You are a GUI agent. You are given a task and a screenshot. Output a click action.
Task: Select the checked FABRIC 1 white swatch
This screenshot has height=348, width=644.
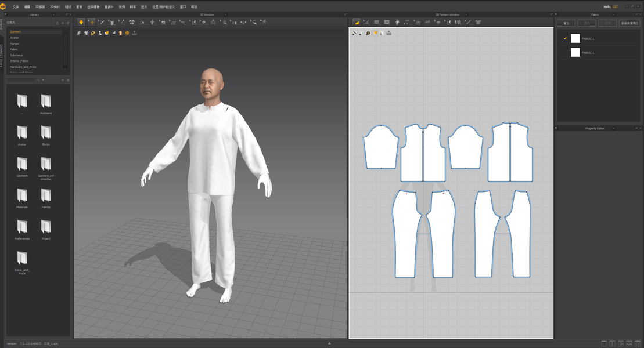(x=575, y=39)
